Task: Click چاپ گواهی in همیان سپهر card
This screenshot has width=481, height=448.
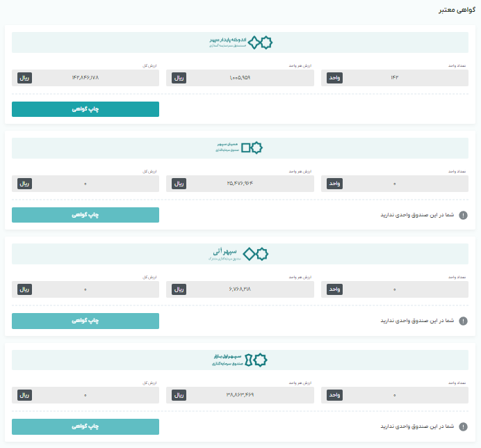Action: pyautogui.click(x=85, y=215)
